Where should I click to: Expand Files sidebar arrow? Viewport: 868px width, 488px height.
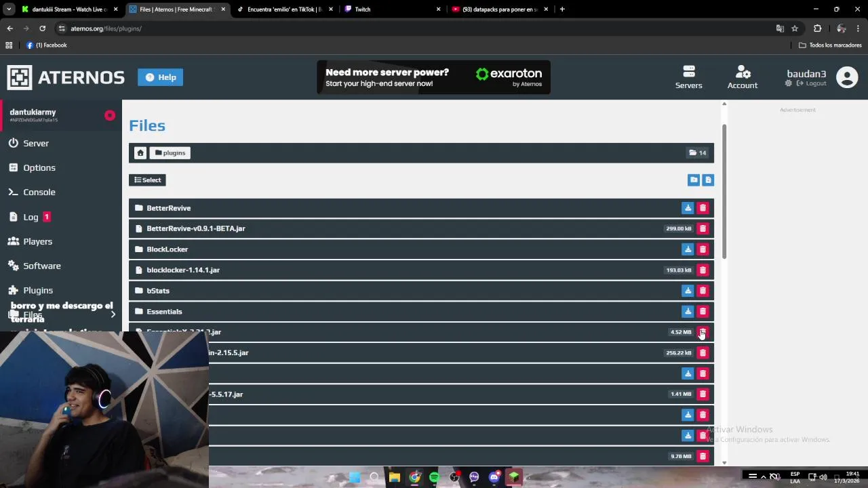(x=113, y=314)
